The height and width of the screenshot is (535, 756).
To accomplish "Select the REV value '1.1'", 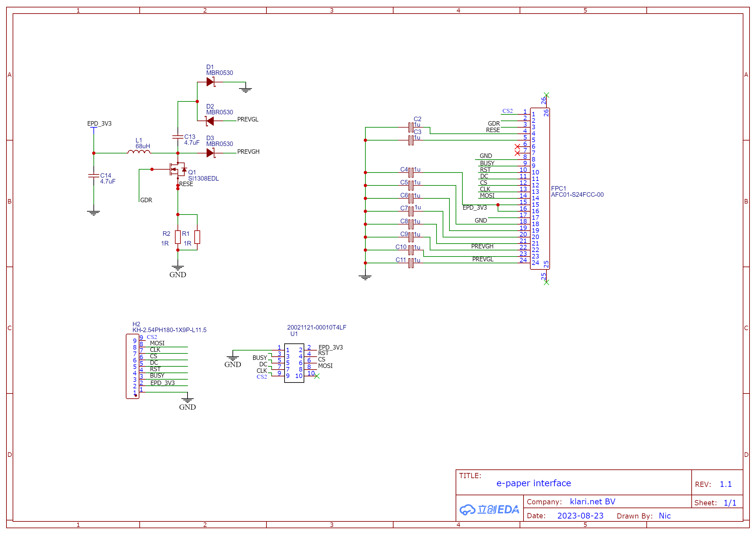I will pos(726,484).
